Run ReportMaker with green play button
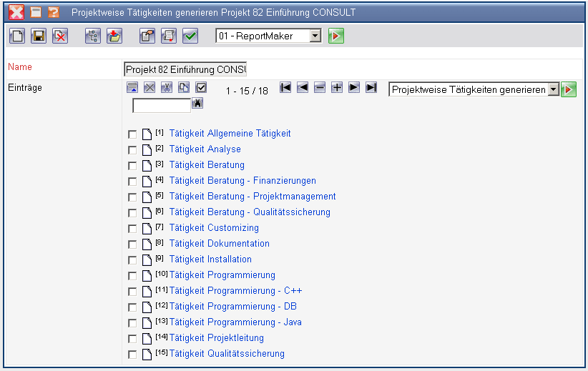Image resolution: width=588 pixels, height=371 pixels. pos(336,36)
